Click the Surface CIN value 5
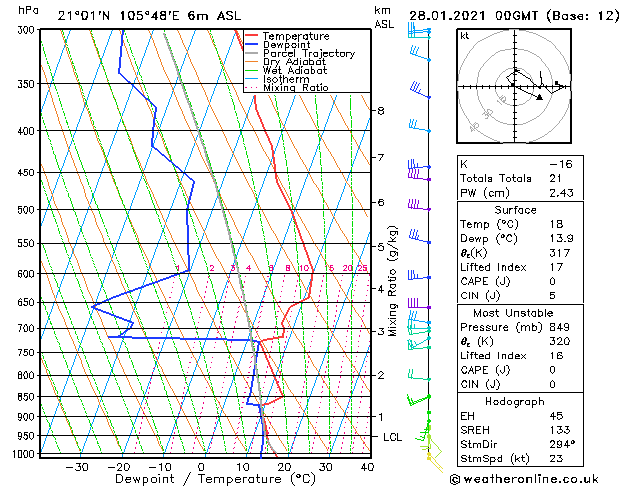Screen dimensions: 629x486 (553, 296)
